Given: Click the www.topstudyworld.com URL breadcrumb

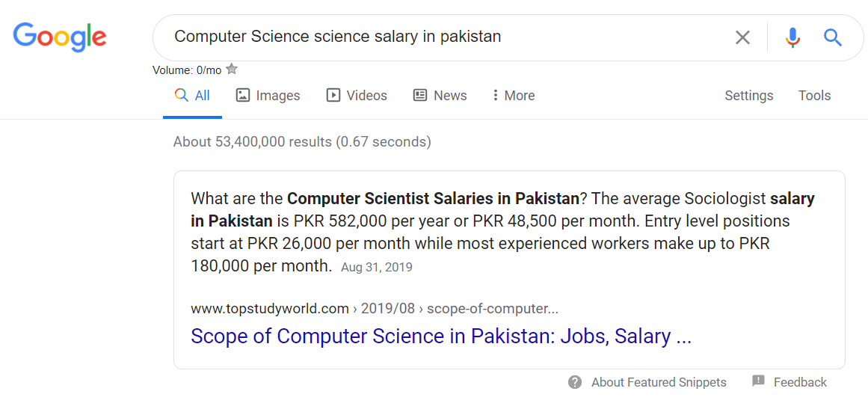Looking at the screenshot, I should [270, 309].
